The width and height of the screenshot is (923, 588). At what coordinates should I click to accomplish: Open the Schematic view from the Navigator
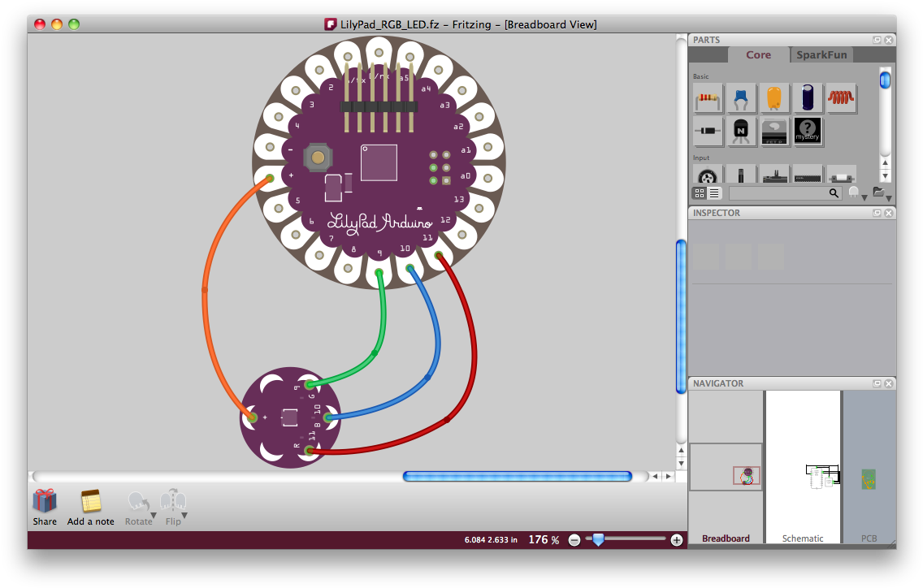tap(803, 467)
